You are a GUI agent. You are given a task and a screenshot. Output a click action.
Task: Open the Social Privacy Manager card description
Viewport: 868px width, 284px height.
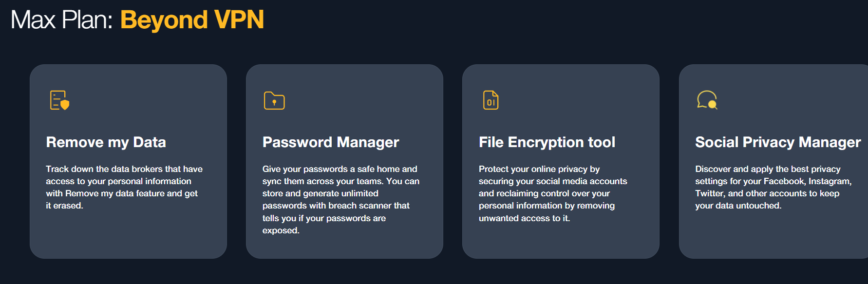pyautogui.click(x=774, y=187)
